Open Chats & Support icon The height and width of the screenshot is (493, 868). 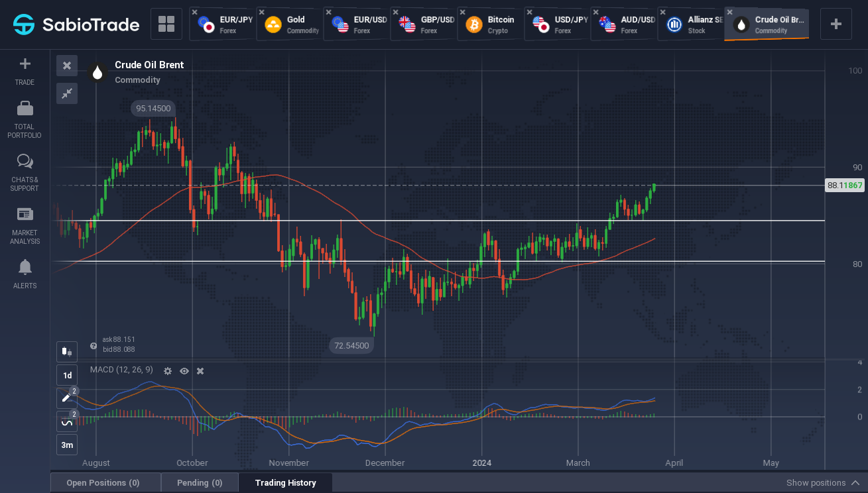click(25, 162)
